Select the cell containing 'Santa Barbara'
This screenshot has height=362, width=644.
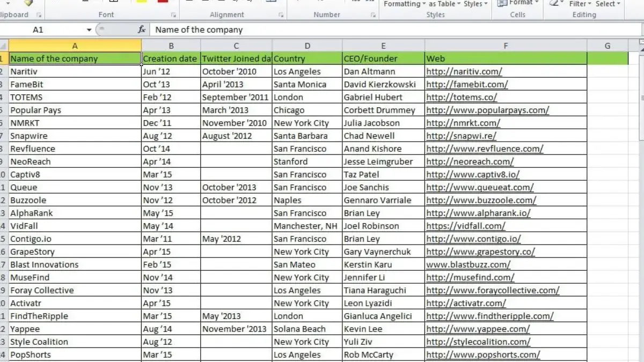(x=308, y=136)
